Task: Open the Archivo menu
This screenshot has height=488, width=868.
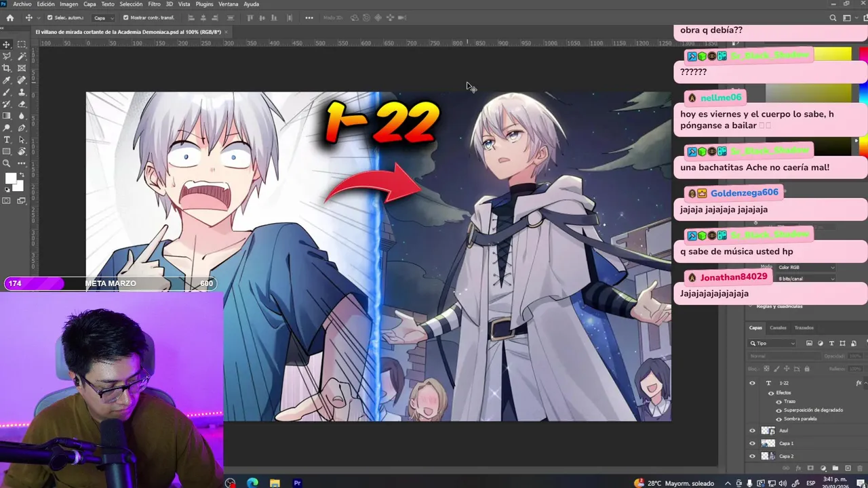Action: click(22, 4)
